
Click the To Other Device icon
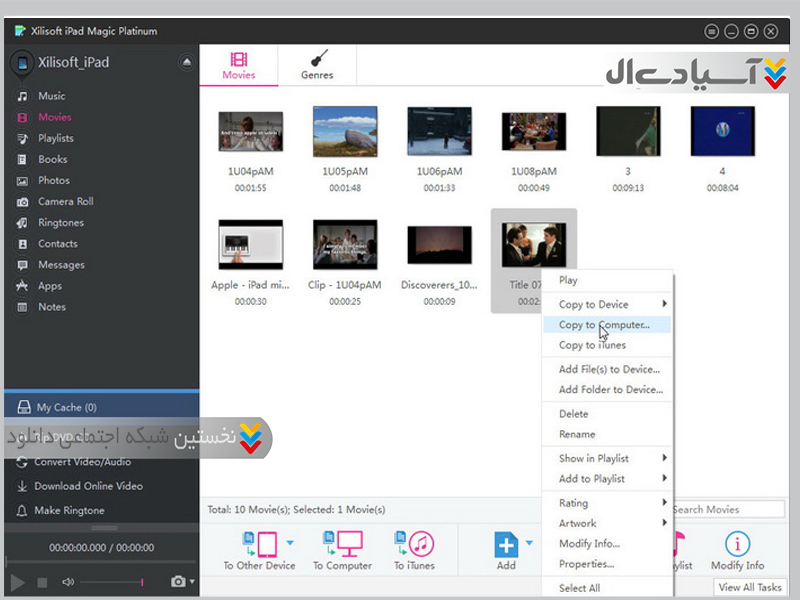point(259,546)
